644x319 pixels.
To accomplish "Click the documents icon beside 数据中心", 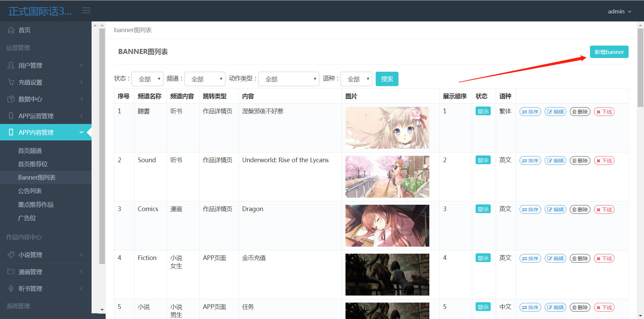I will (11, 99).
